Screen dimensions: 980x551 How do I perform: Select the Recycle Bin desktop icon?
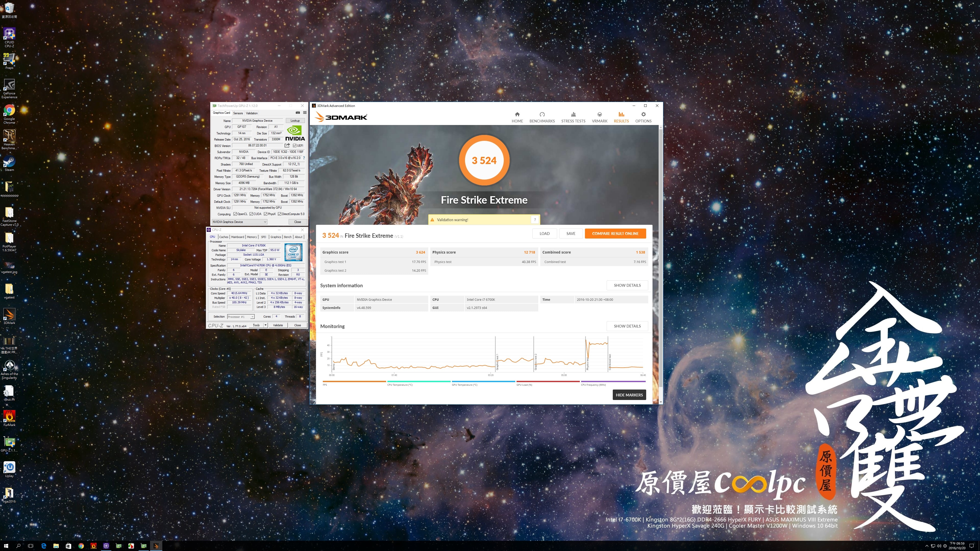coord(9,10)
